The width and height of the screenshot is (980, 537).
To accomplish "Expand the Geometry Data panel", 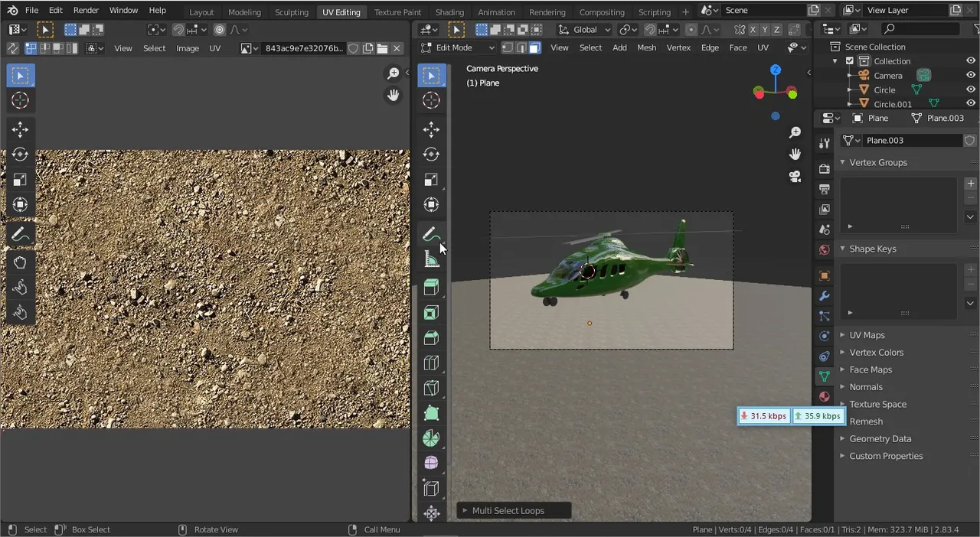I will [843, 439].
